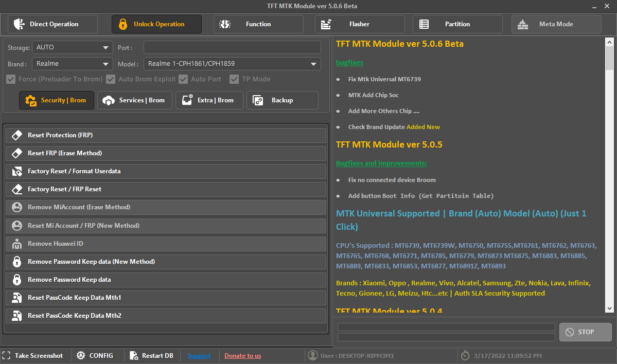Click the Flasher tool icon
The height and width of the screenshot is (364, 617).
tap(325, 24)
